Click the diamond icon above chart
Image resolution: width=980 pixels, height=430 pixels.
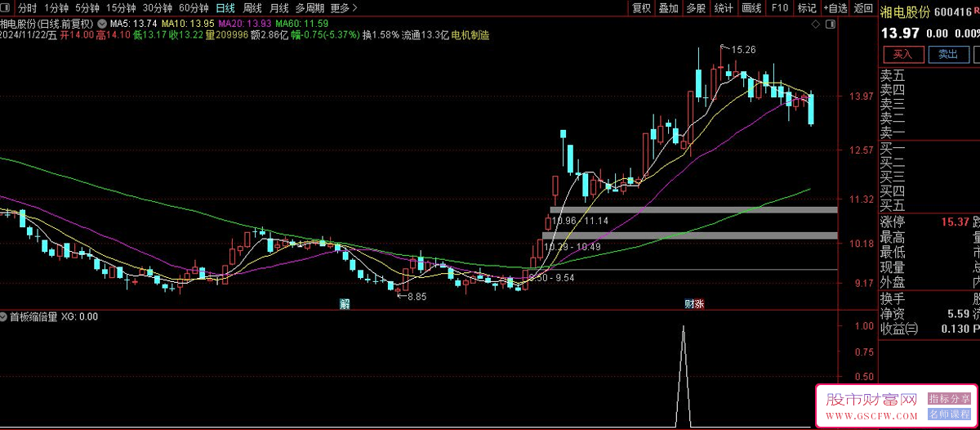(816, 25)
